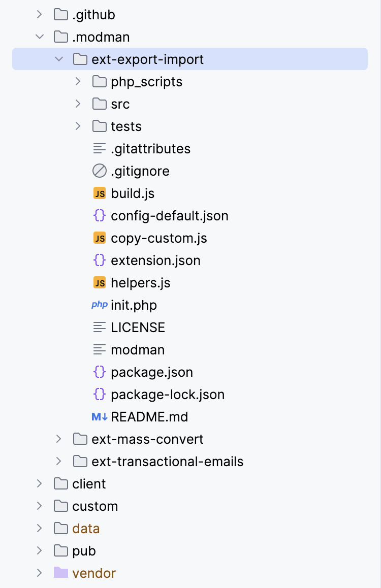Select the config-default.json file
The width and height of the screenshot is (381, 588).
click(x=169, y=216)
